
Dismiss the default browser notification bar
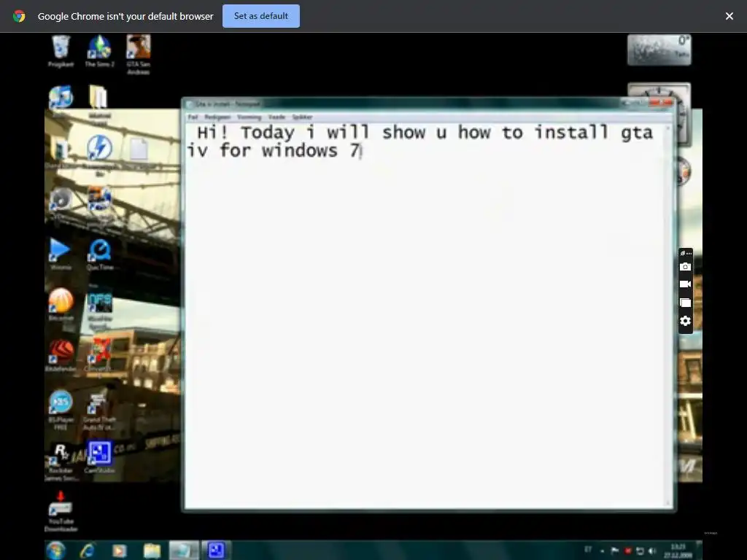[x=729, y=16]
